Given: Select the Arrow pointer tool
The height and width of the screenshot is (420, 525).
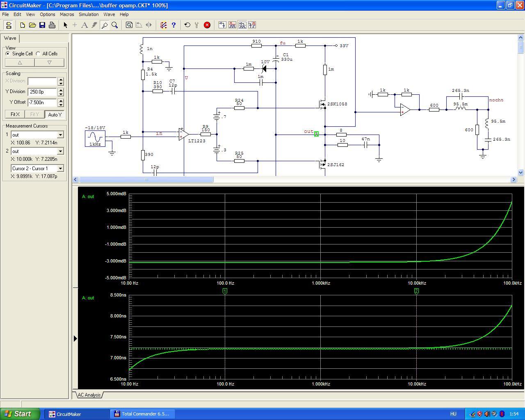Looking at the screenshot, I should (65, 25).
